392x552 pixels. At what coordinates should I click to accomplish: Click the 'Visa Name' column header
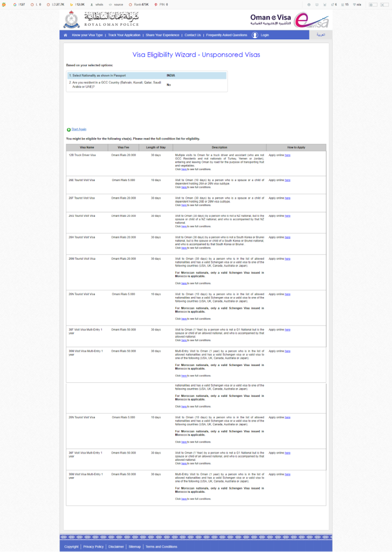(x=87, y=148)
